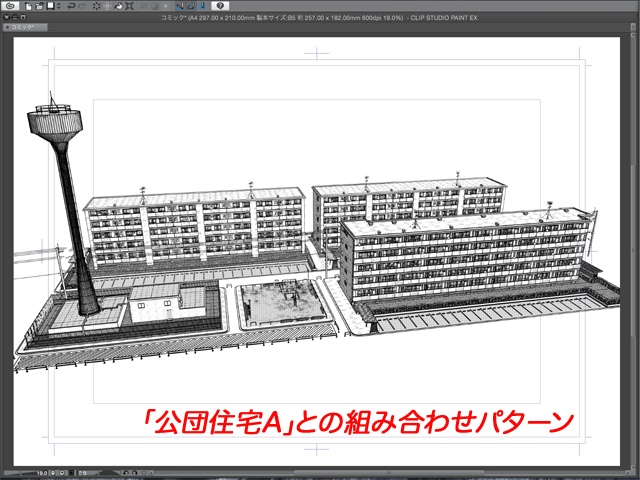Select the コミック* document tab

point(24,27)
